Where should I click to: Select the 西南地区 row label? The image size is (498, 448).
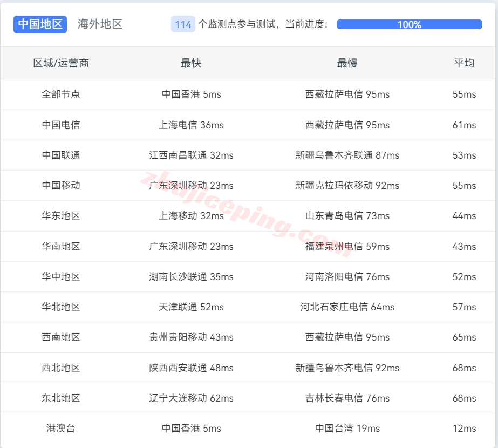[61, 337]
